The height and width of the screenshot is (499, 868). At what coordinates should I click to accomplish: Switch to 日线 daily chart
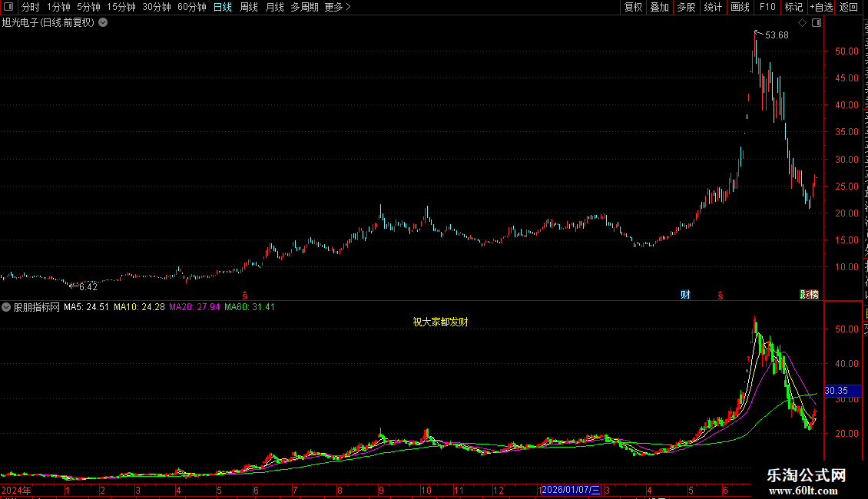(x=223, y=7)
